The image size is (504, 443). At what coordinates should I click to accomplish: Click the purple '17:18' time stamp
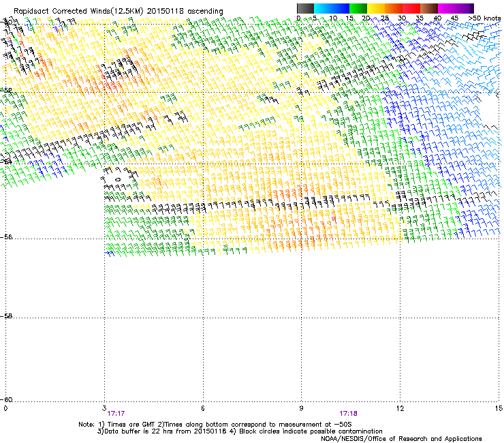click(348, 414)
